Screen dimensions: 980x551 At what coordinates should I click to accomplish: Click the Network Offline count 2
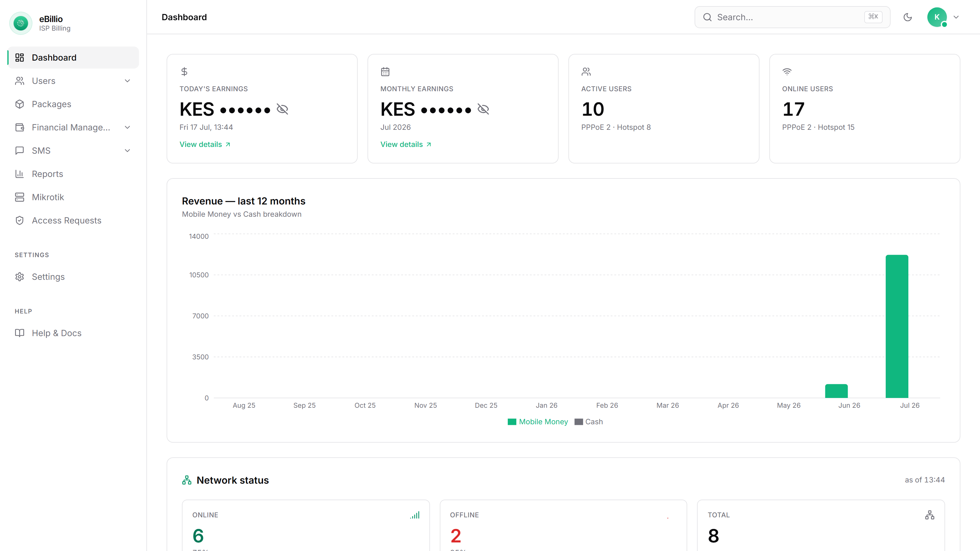tap(456, 536)
